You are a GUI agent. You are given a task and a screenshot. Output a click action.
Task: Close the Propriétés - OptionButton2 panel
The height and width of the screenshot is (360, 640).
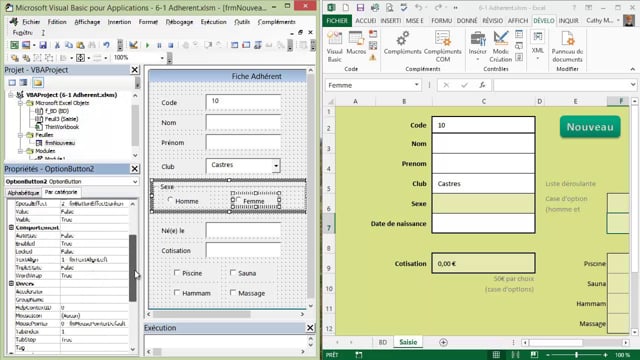[x=135, y=169]
